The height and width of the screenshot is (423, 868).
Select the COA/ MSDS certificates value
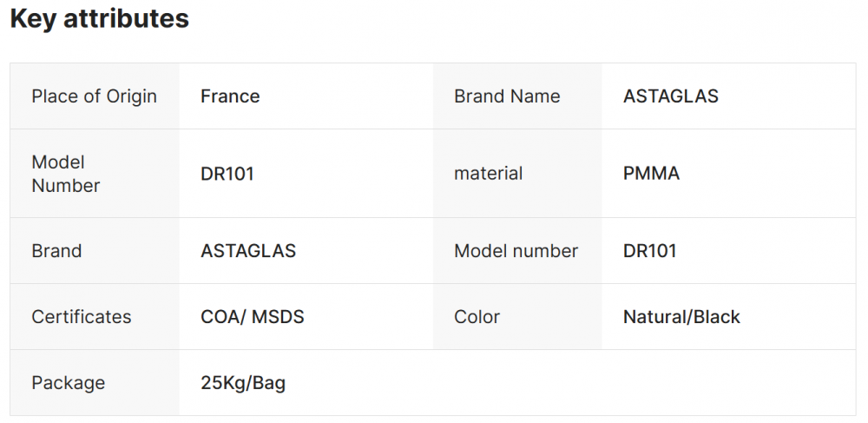[253, 317]
